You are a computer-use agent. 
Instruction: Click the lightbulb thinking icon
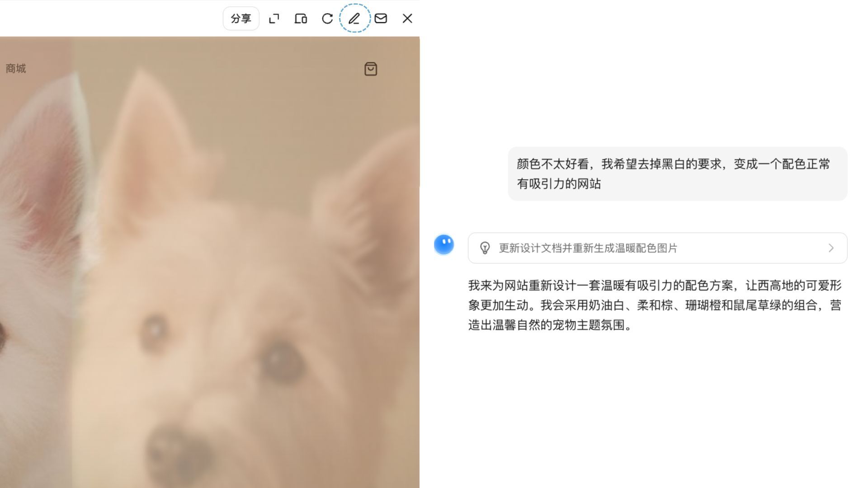point(485,248)
